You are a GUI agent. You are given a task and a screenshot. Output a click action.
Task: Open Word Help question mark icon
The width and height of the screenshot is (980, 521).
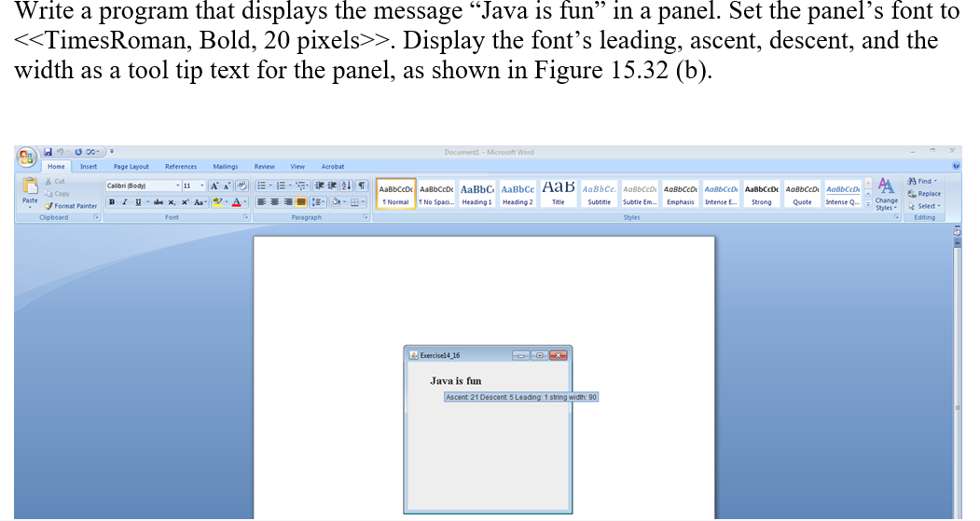(957, 166)
